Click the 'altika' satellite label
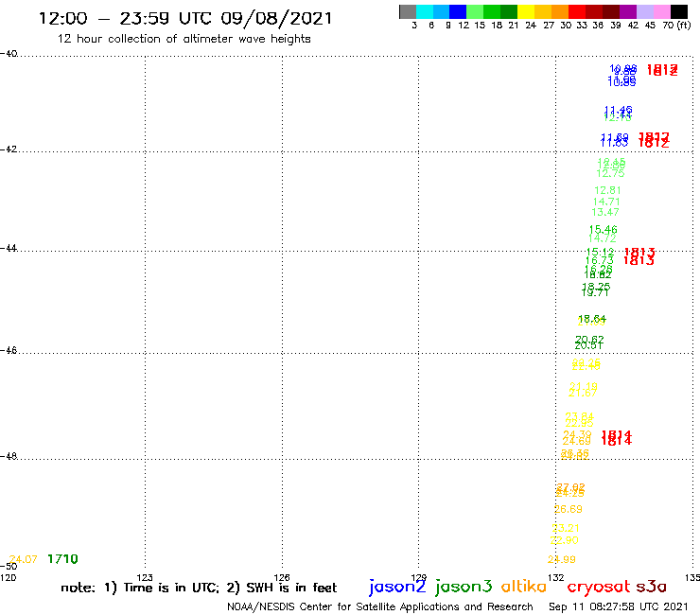This screenshot has width=700, height=615. [524, 586]
